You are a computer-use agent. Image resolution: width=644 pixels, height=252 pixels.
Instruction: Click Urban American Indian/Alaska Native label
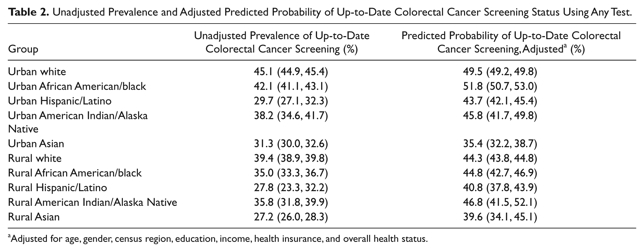(x=78, y=122)
